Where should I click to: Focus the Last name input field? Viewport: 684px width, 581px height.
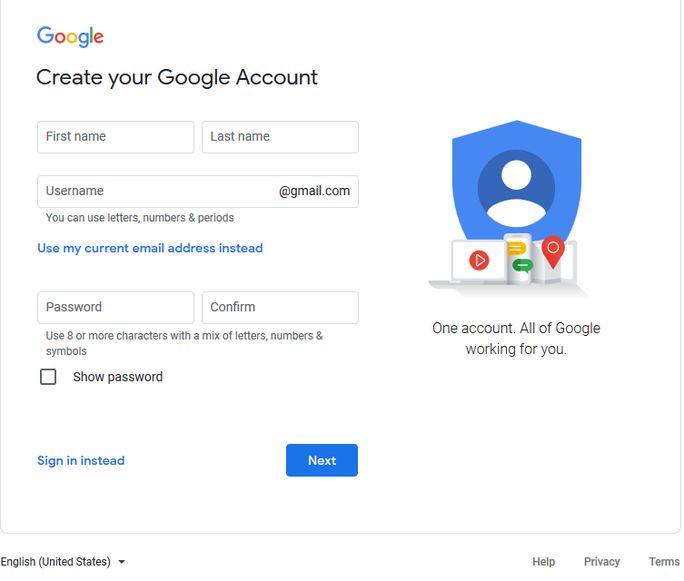(280, 137)
